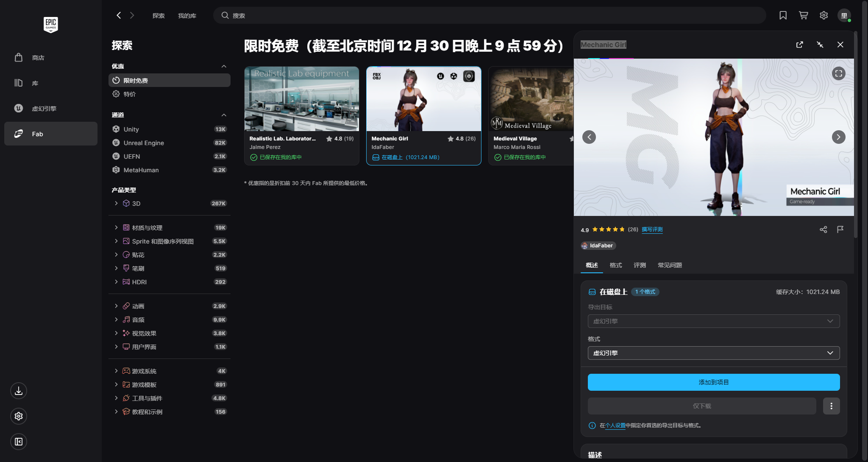Expand the 材质与纹理 category
Screen dimensions: 868x462
point(116,228)
